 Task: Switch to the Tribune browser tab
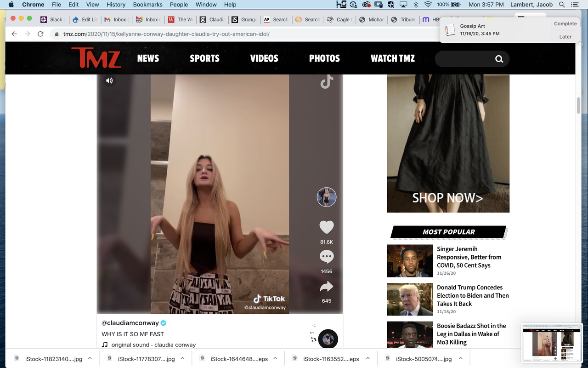click(x=403, y=19)
